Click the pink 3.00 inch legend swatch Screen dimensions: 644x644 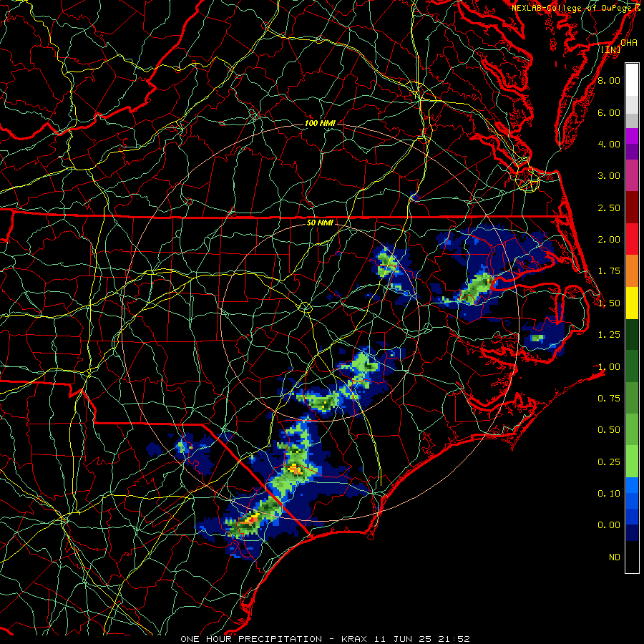tap(632, 176)
